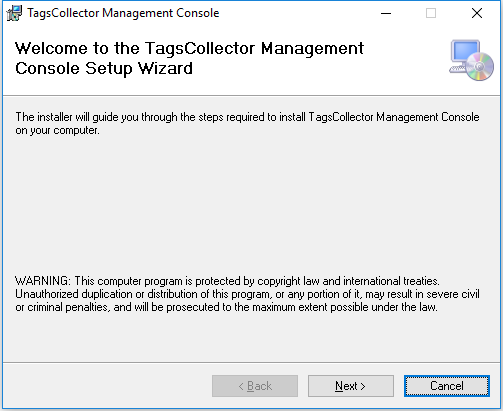The height and width of the screenshot is (411, 503).
Task: Proceed with the Next > button
Action: [x=351, y=386]
